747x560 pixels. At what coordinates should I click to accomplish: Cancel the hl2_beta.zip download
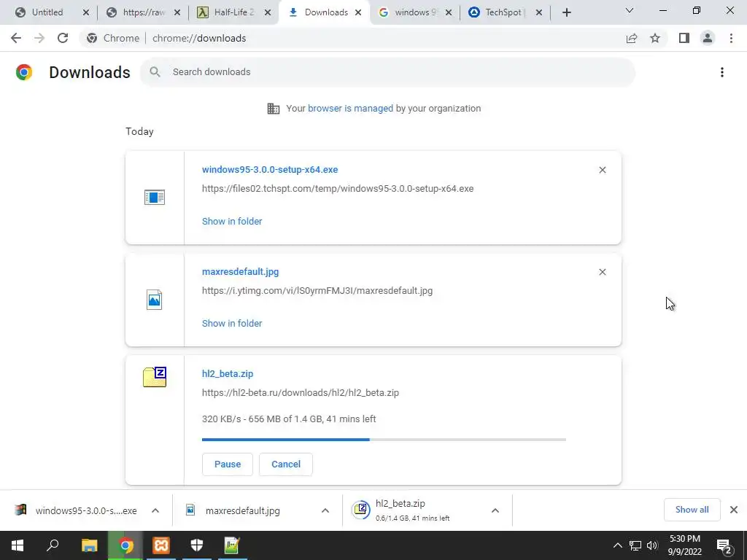(286, 464)
